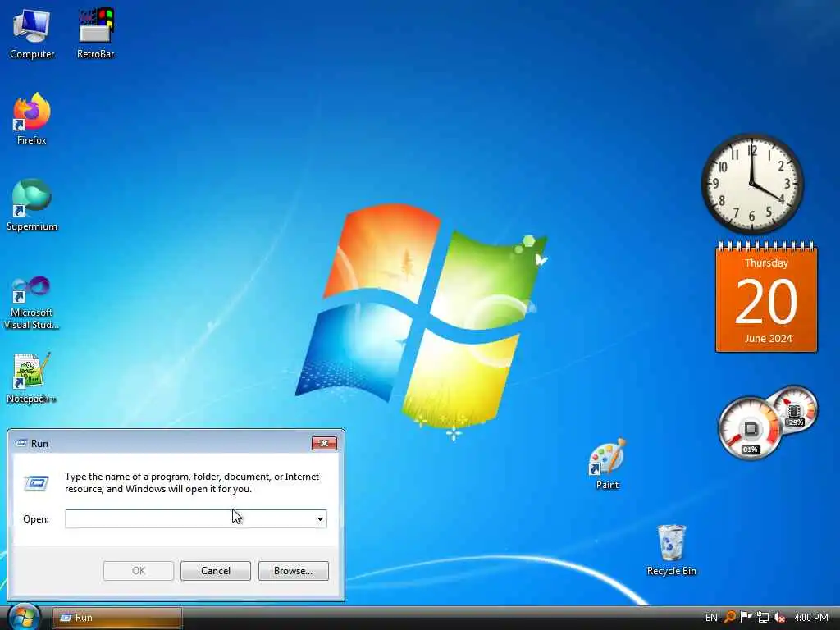Click Browse... in the Run dialog
The width and height of the screenshot is (840, 630).
[x=293, y=571]
